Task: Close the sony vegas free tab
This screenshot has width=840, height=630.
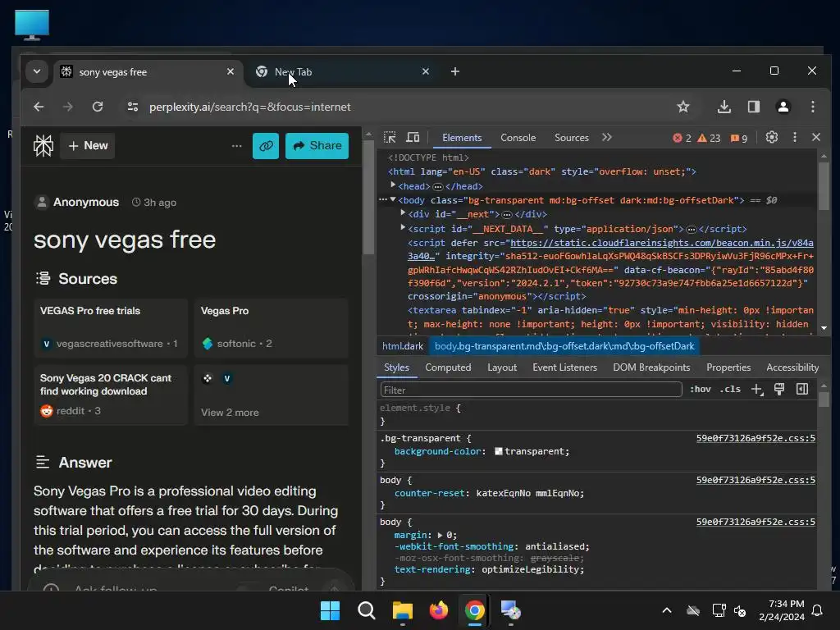Action: click(231, 71)
